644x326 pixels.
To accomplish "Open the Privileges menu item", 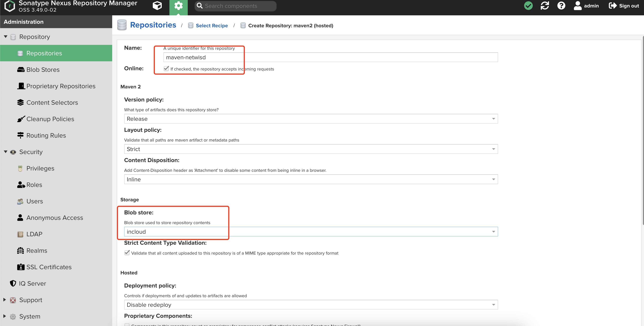I will (40, 168).
